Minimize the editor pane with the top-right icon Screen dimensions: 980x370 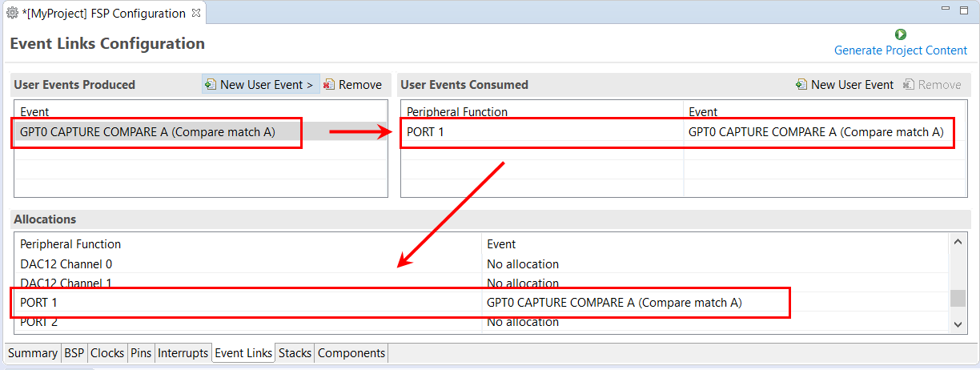[x=947, y=8]
